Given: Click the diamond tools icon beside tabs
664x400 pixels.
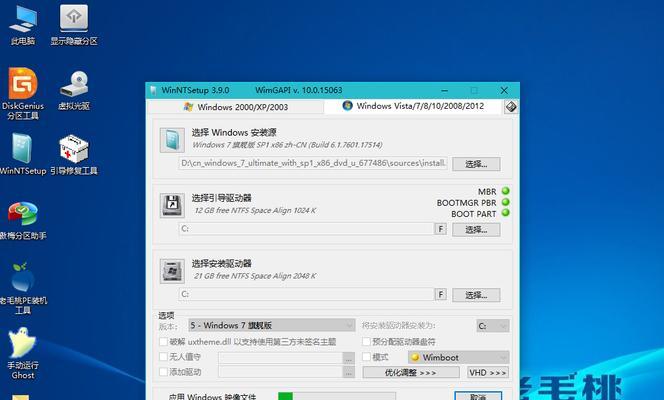Looking at the screenshot, I should tap(511, 107).
